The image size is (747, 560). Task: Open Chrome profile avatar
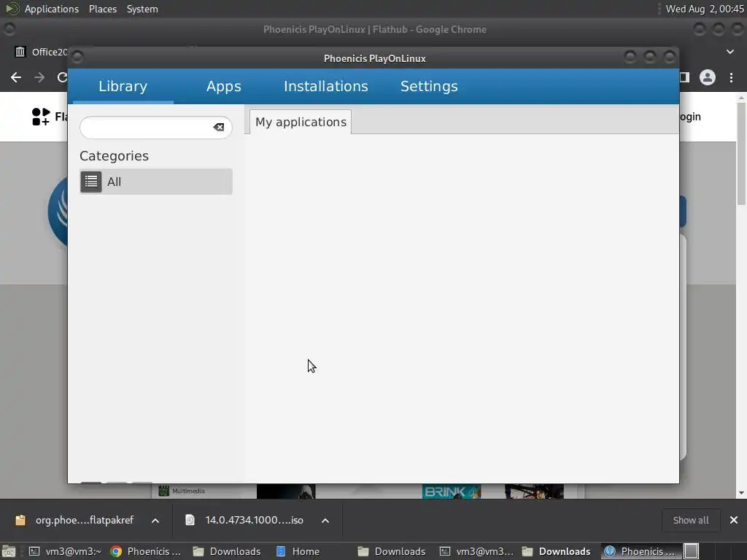[x=708, y=77]
